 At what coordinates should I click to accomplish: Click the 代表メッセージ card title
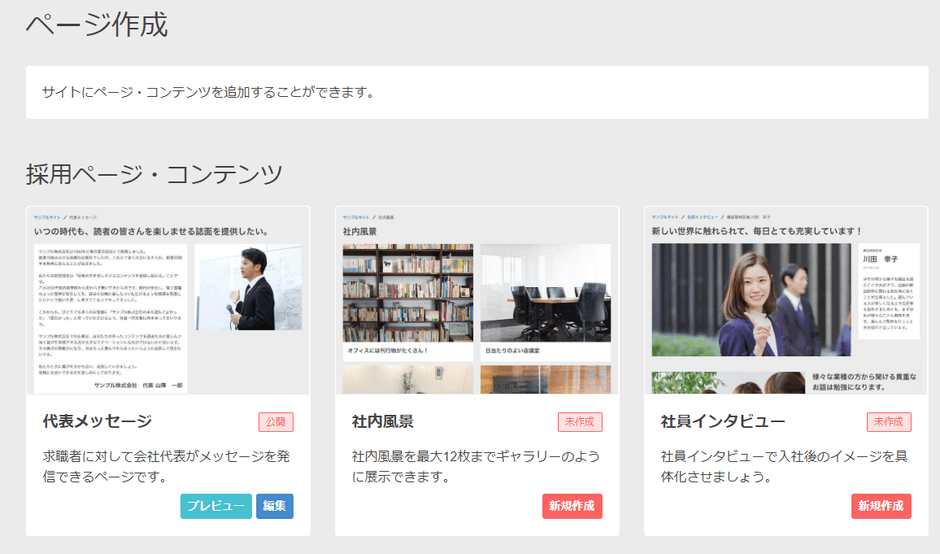point(98,421)
